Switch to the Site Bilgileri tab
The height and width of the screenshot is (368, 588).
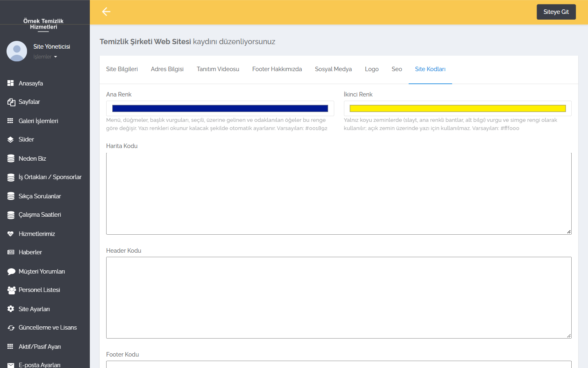(x=122, y=69)
